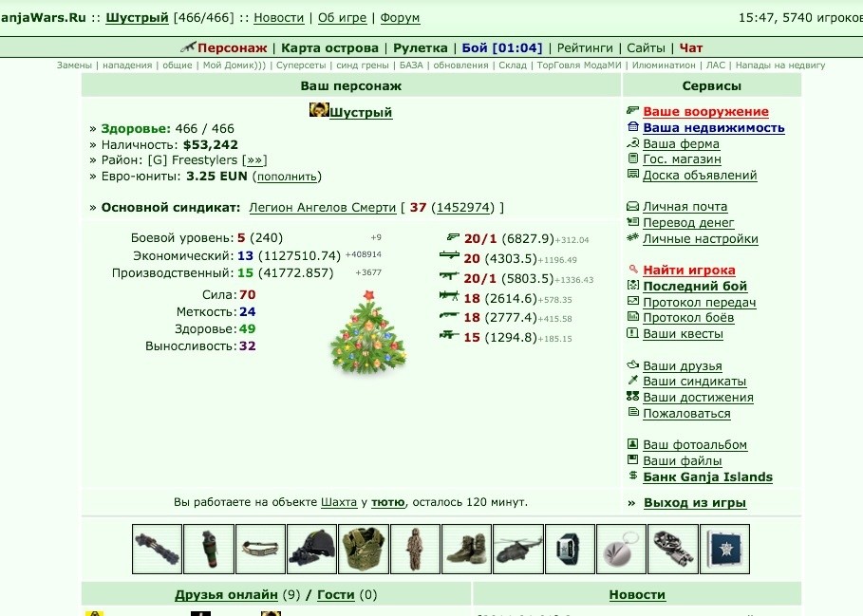Viewport: 863px width, 616px height.
Task: Click weapon skill icon beside 20 (4303.5)
Action: coord(449,254)
